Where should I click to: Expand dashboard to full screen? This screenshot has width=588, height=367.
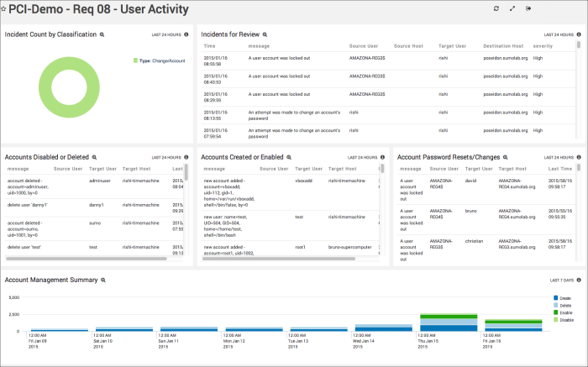pyautogui.click(x=512, y=8)
